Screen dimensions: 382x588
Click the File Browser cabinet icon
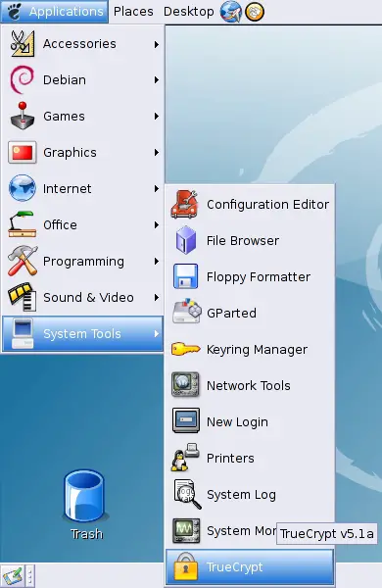coord(186,240)
